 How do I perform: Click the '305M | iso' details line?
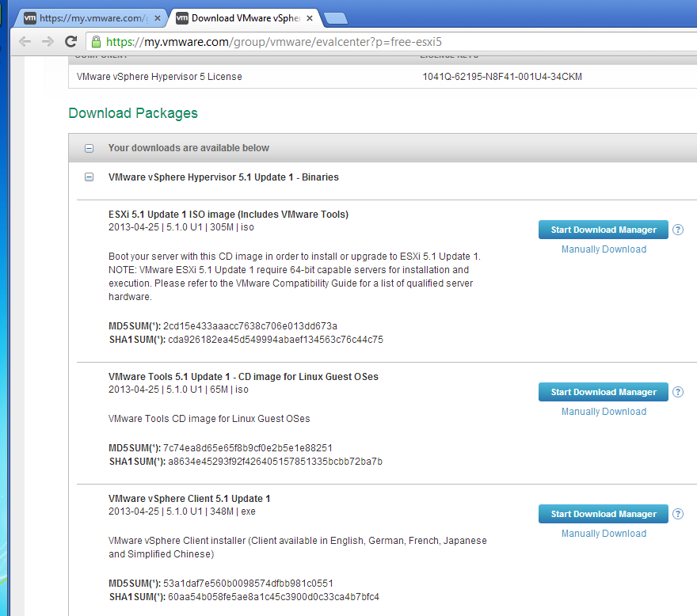pos(181,227)
